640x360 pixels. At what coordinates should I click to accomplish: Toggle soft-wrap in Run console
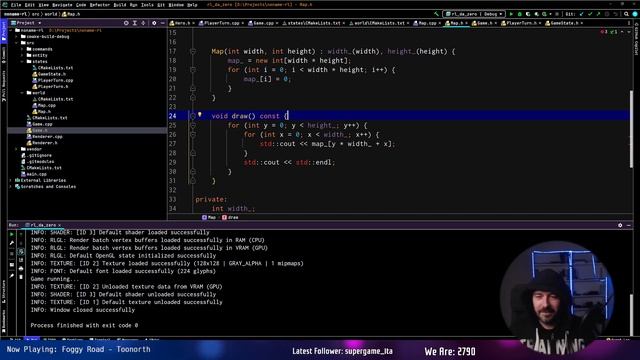[21, 252]
